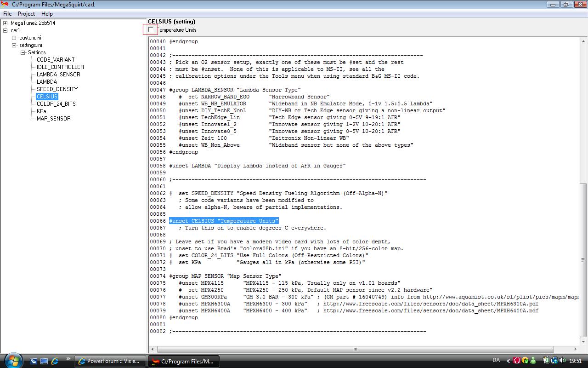The width and height of the screenshot is (588, 368).
Task: Click the 'set NARROW_BAND_EGO' line
Action: [254, 97]
